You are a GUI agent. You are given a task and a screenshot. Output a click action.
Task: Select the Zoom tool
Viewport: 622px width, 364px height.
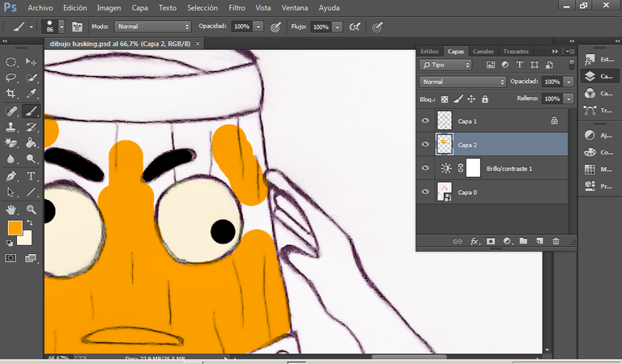point(31,210)
